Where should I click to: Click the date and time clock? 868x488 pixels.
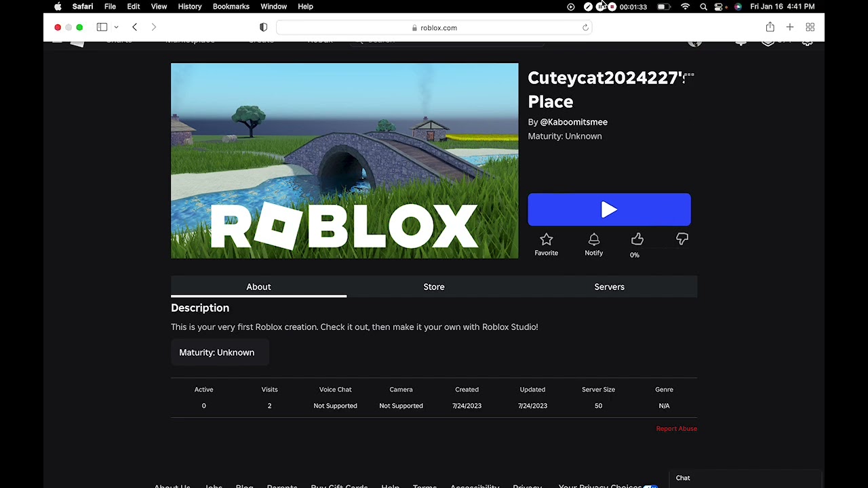click(x=783, y=7)
